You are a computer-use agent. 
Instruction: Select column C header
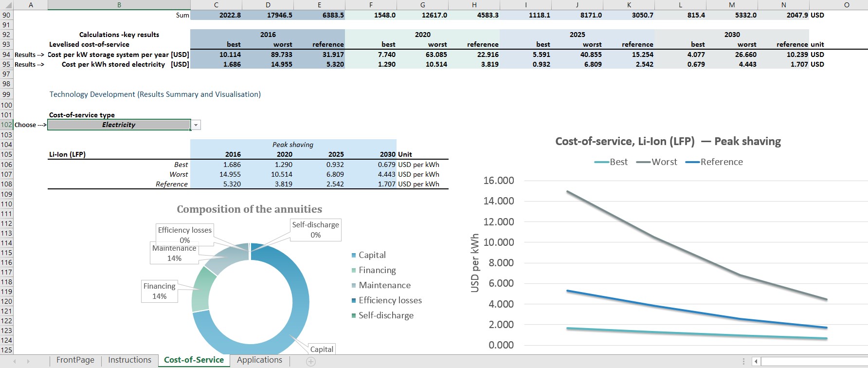217,5
